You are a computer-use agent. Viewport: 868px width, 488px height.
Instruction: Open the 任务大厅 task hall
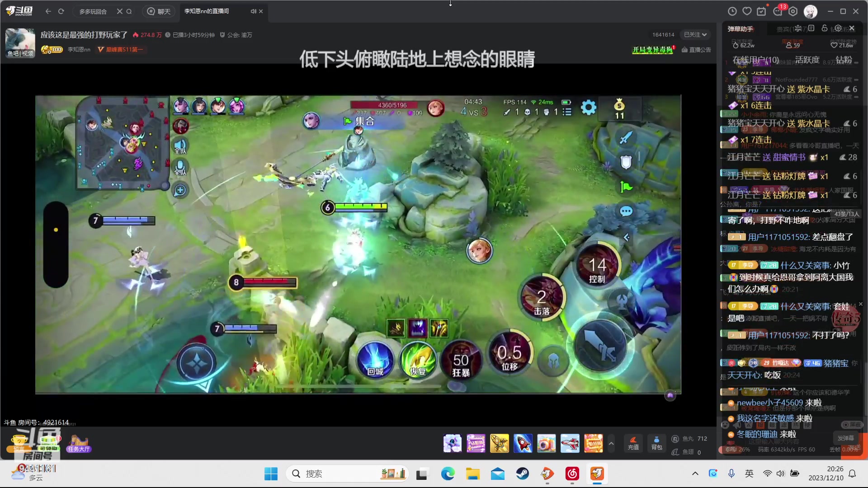79,443
